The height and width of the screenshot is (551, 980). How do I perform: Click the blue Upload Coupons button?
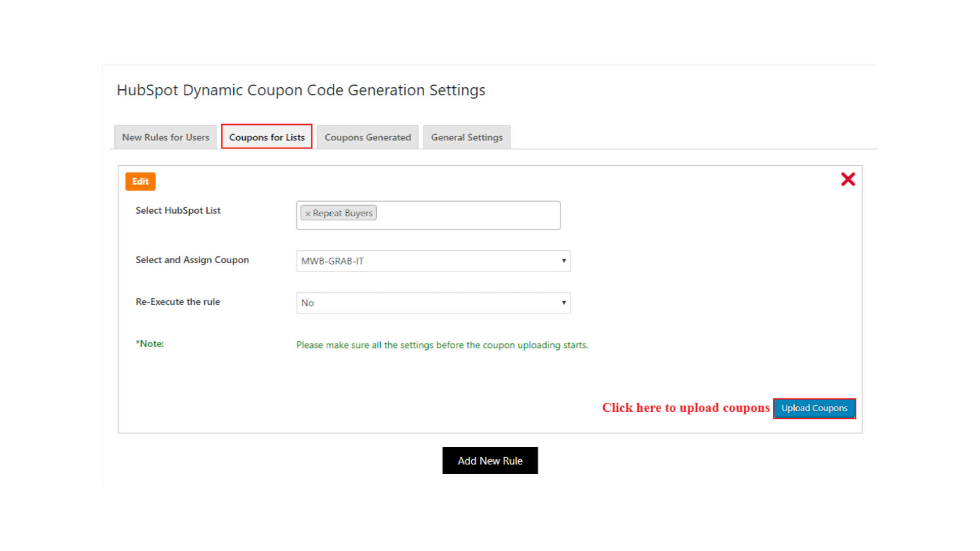[x=814, y=408]
